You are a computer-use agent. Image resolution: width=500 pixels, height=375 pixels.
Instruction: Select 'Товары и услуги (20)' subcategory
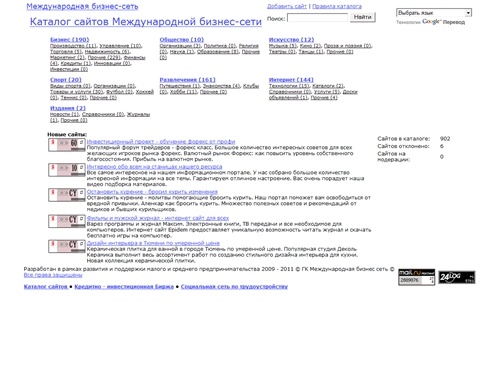click(77, 92)
